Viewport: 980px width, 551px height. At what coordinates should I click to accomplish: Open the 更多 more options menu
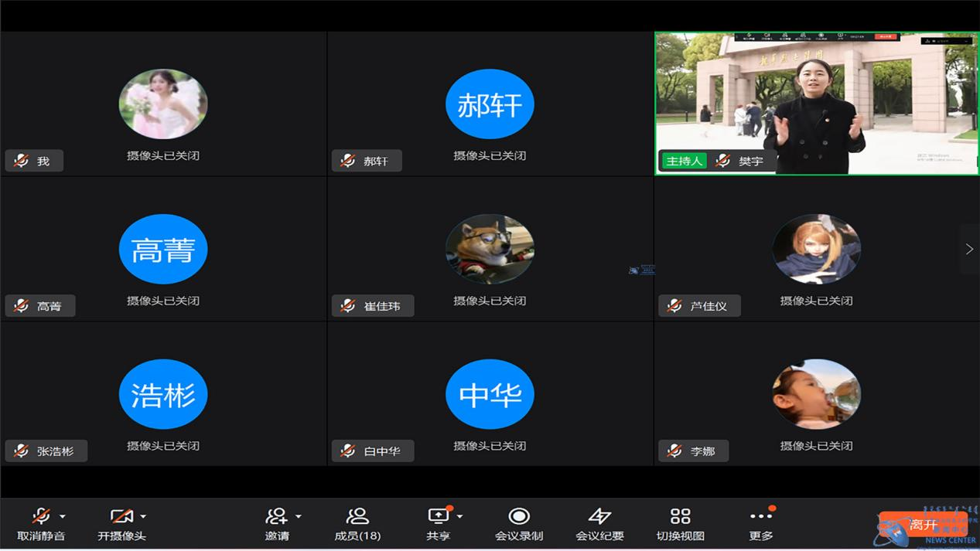coord(760,516)
